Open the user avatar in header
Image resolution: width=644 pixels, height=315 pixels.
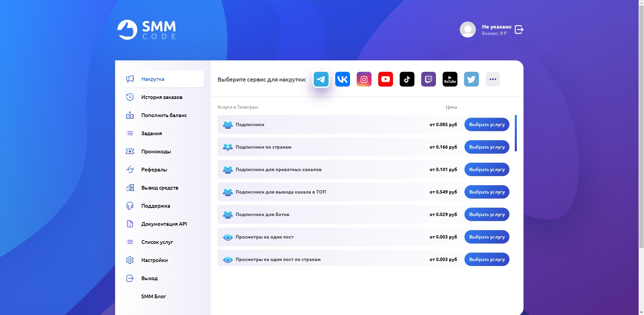[468, 30]
